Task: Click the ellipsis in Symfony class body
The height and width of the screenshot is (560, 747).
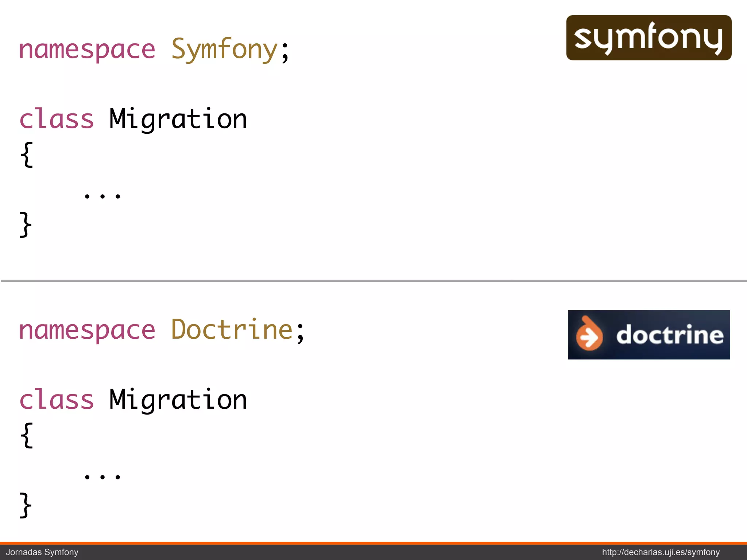Action: click(x=102, y=196)
